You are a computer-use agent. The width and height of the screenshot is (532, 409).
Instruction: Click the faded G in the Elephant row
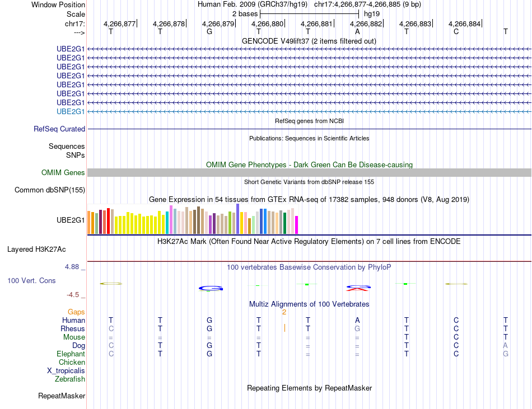(506, 354)
